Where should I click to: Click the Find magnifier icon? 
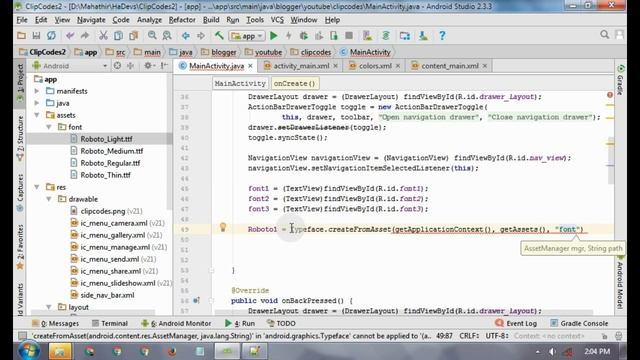coord(152,36)
